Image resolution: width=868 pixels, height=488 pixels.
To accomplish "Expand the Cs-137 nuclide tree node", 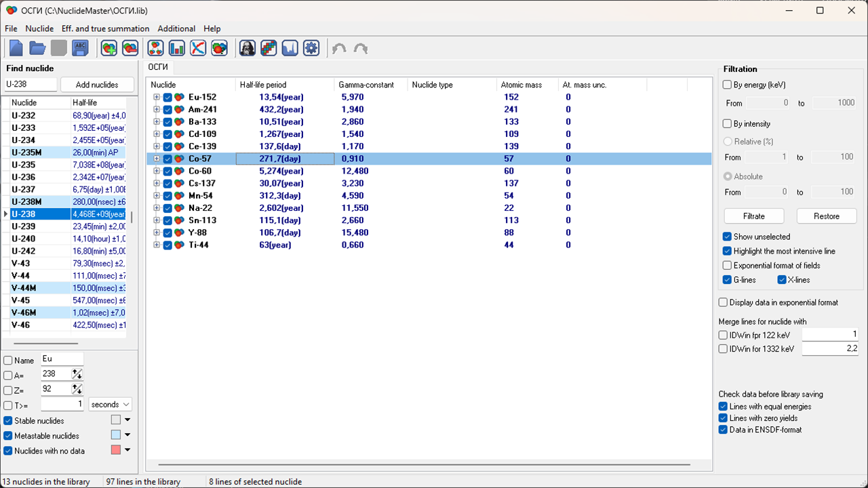I will [157, 184].
